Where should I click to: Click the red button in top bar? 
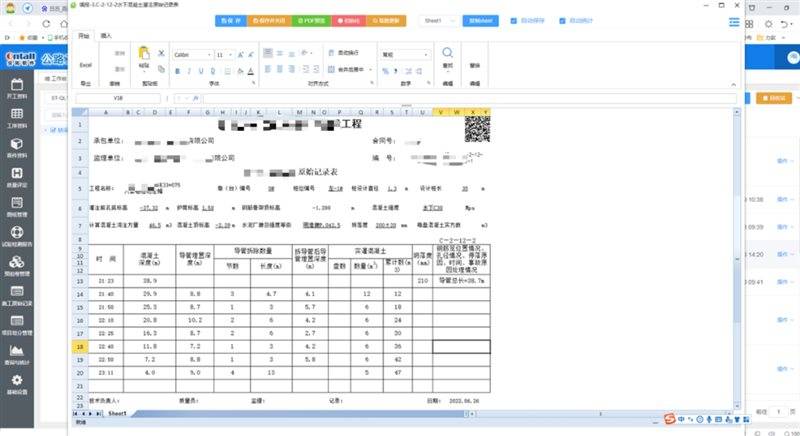tap(348, 21)
